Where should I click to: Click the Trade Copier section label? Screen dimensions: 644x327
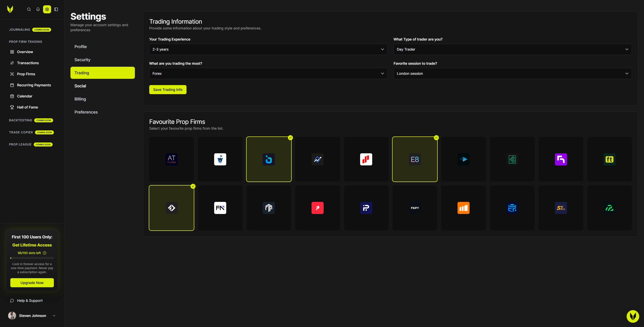point(21,132)
